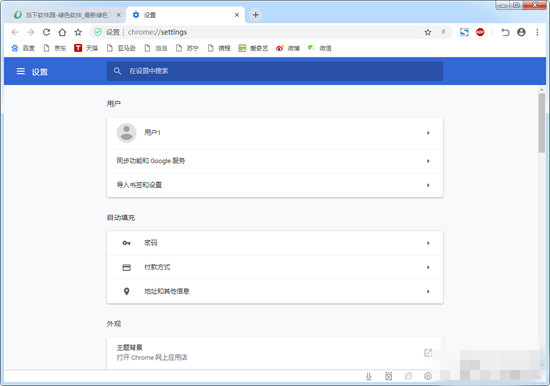Switch to the 当下软件园 tab

point(67,15)
